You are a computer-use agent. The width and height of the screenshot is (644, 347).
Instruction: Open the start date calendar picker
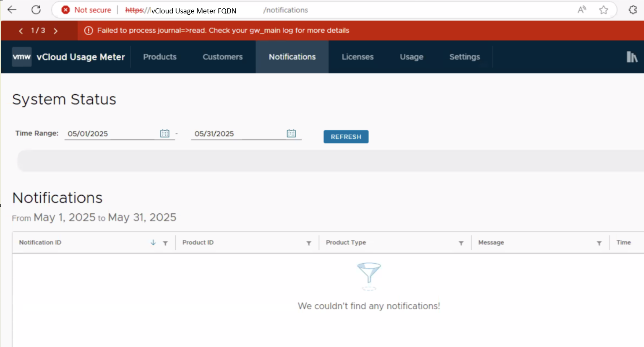pyautogui.click(x=165, y=133)
